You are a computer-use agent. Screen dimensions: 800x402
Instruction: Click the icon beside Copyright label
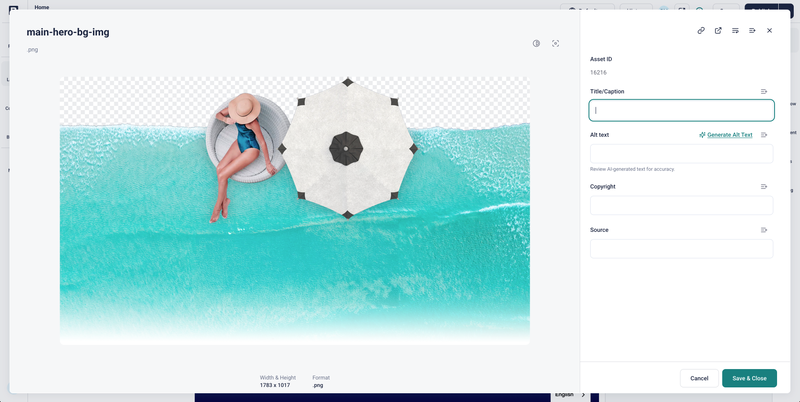[x=764, y=187]
